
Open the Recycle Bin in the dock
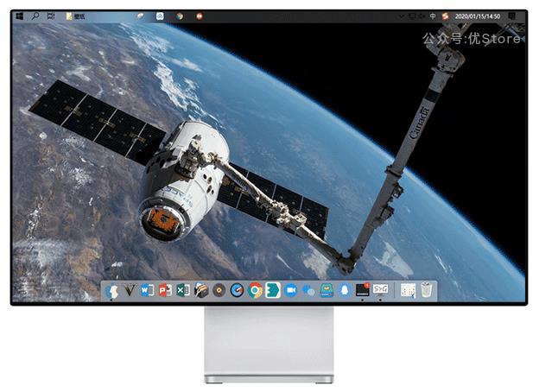pos(427,291)
